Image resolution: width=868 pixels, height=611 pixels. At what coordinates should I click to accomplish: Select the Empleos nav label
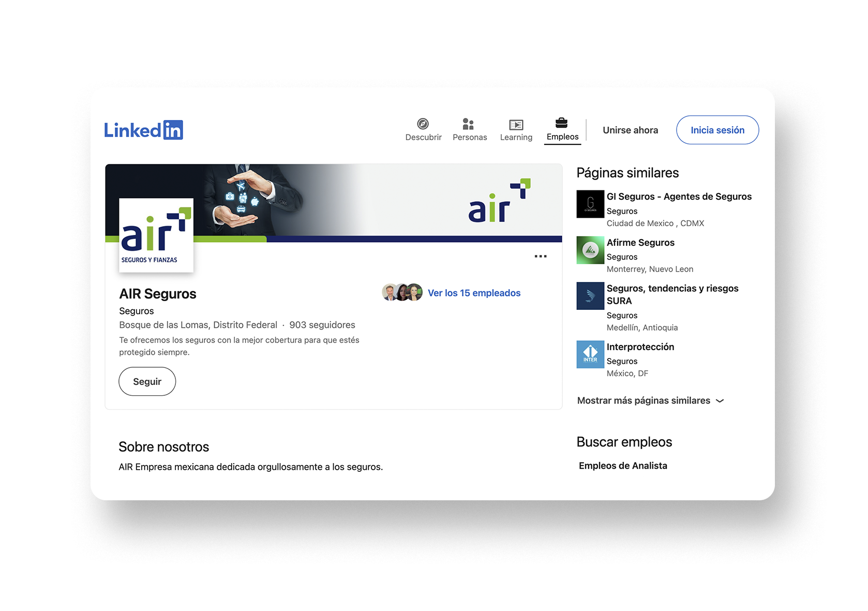coord(563,137)
